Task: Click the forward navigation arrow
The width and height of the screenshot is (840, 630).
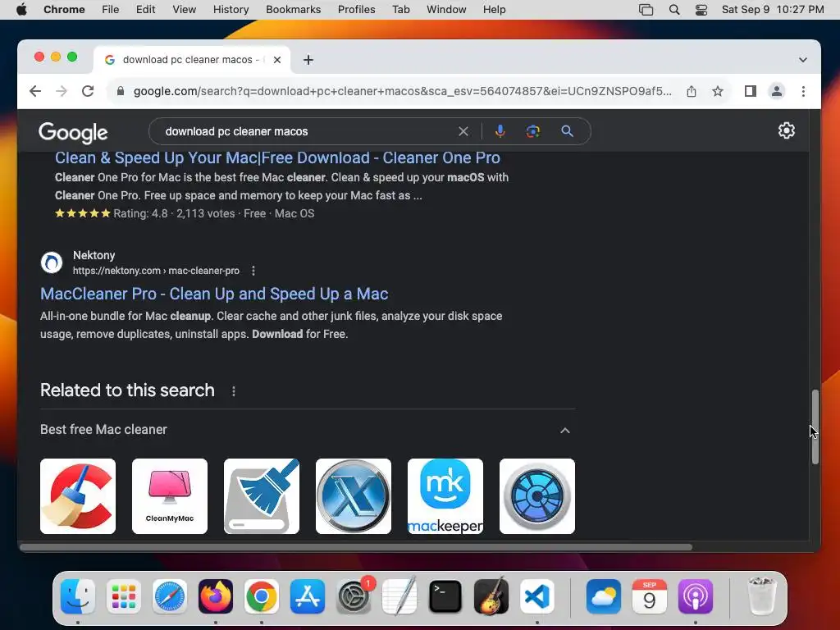Action: click(x=62, y=91)
